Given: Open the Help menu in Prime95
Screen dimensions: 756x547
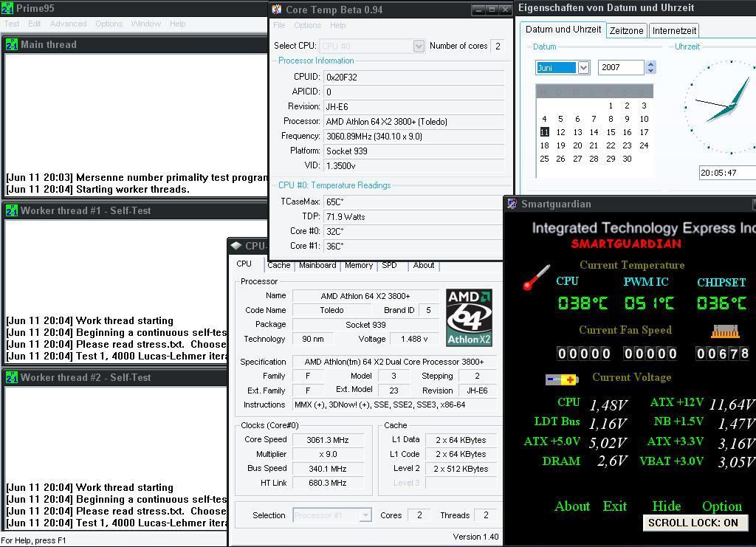Looking at the screenshot, I should click(177, 24).
